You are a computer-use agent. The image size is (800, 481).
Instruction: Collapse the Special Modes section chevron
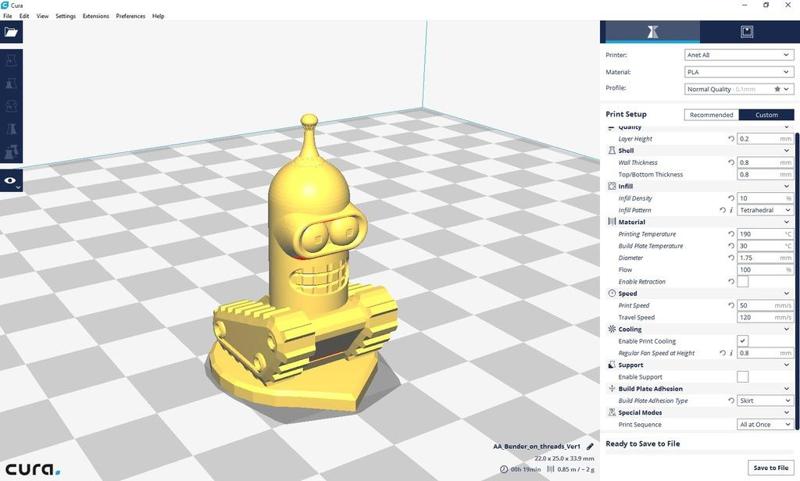tap(786, 412)
